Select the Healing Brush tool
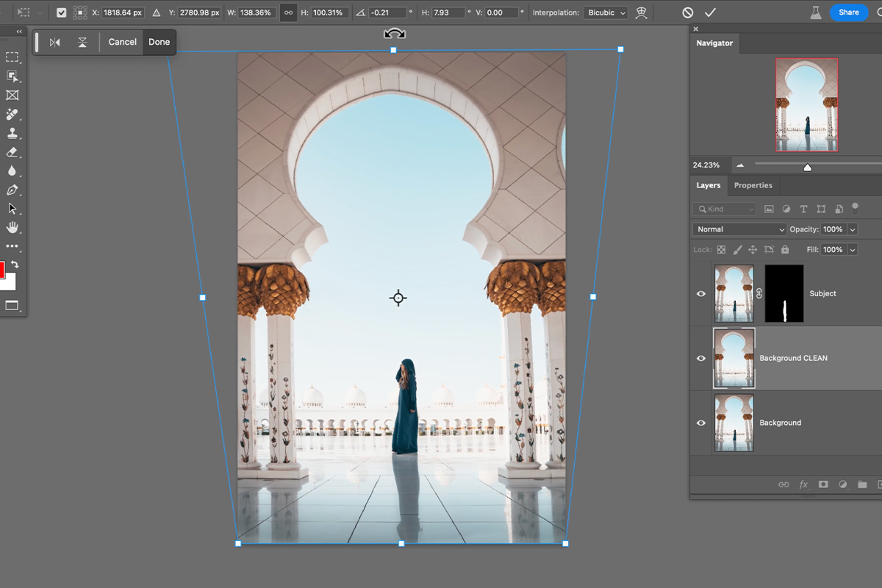This screenshot has height=588, width=882. click(12, 115)
